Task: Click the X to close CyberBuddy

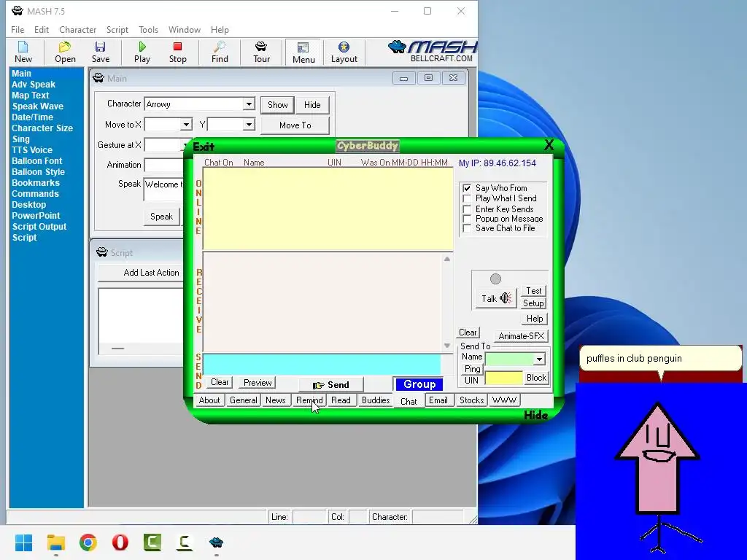Action: 549,145
